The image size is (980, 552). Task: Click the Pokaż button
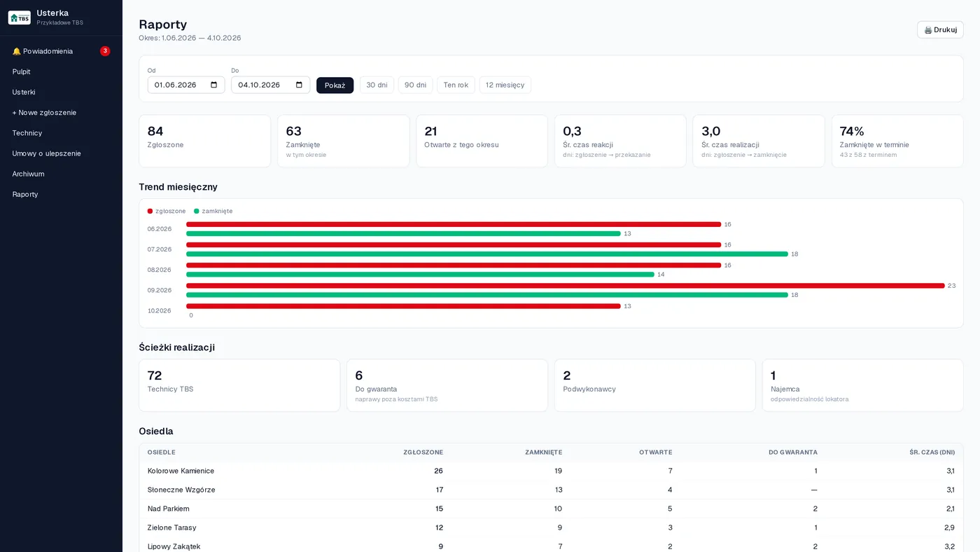(335, 85)
